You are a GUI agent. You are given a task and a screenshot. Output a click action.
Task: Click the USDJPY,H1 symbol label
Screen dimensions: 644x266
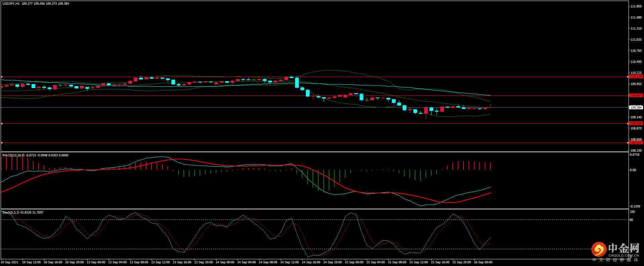click(11, 4)
